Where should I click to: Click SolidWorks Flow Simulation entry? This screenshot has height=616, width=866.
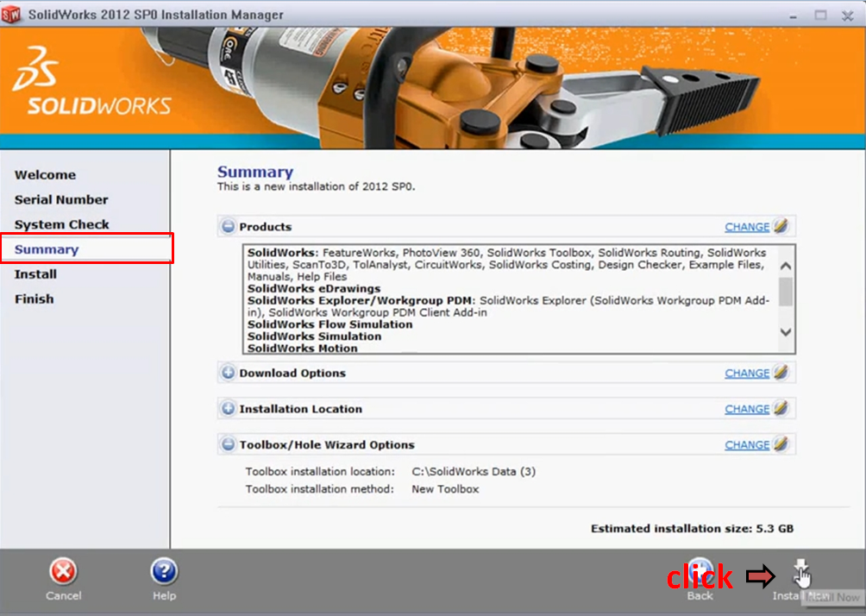coord(329,324)
